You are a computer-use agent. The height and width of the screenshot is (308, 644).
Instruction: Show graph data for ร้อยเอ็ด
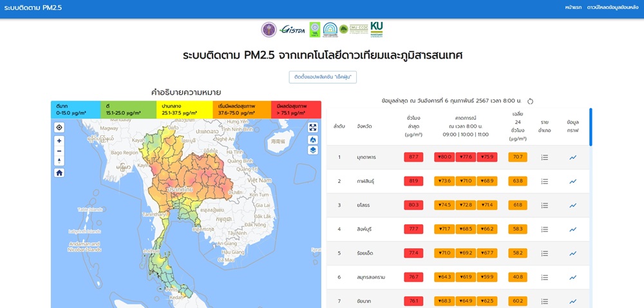pyautogui.click(x=573, y=253)
